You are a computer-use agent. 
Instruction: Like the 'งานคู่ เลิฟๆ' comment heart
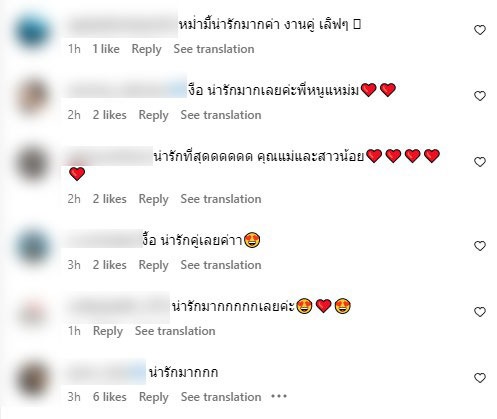coord(480,30)
